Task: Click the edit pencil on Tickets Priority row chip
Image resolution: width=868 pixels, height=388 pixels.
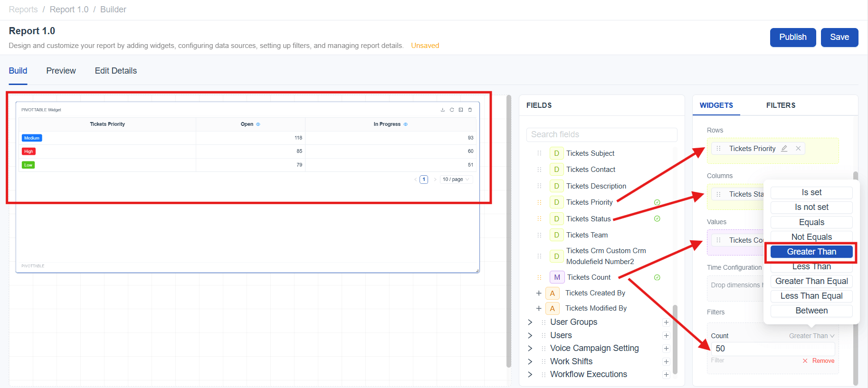Action: click(x=784, y=149)
